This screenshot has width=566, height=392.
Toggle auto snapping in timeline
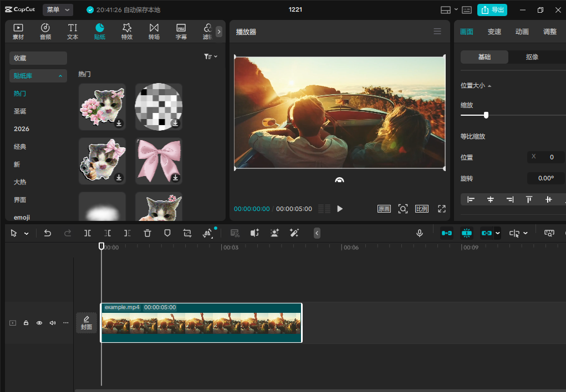(x=467, y=233)
